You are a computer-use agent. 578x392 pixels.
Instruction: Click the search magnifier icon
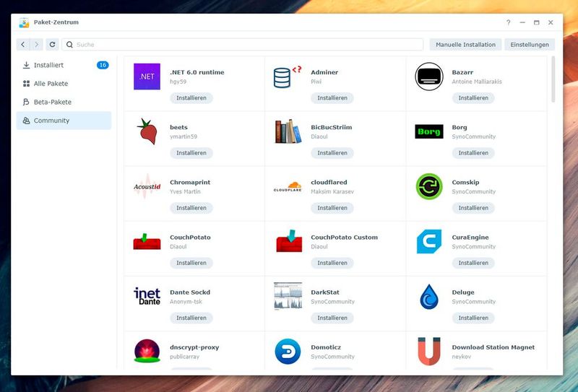pyautogui.click(x=69, y=45)
